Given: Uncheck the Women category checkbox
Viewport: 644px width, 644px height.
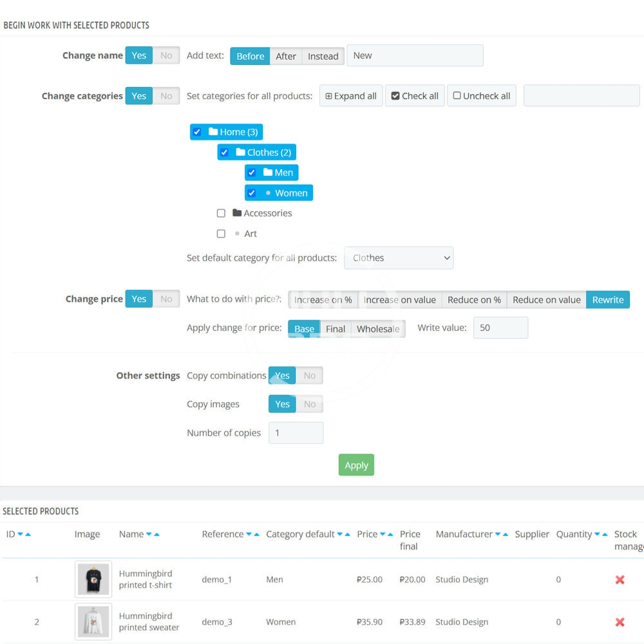Looking at the screenshot, I should 252,193.
